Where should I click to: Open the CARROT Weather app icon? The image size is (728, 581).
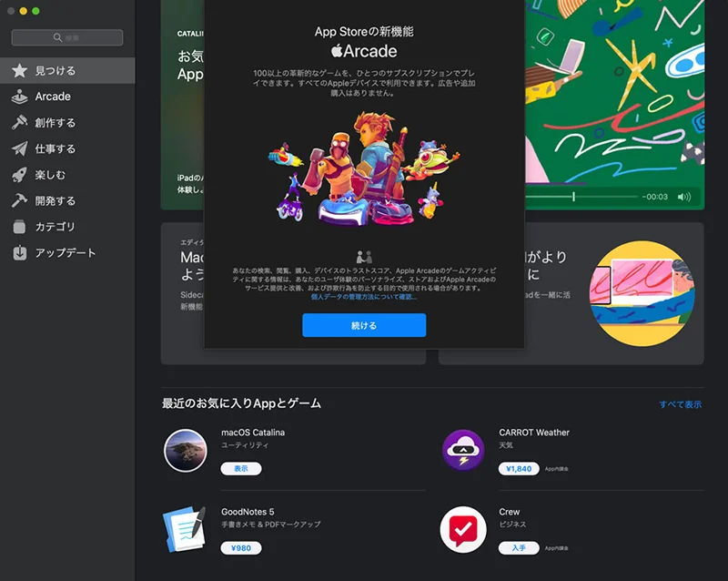click(462, 451)
